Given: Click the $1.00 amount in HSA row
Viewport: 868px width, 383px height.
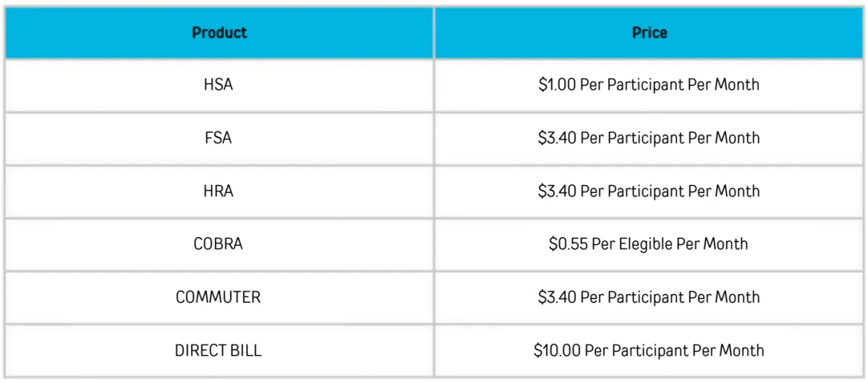Looking at the screenshot, I should [557, 85].
